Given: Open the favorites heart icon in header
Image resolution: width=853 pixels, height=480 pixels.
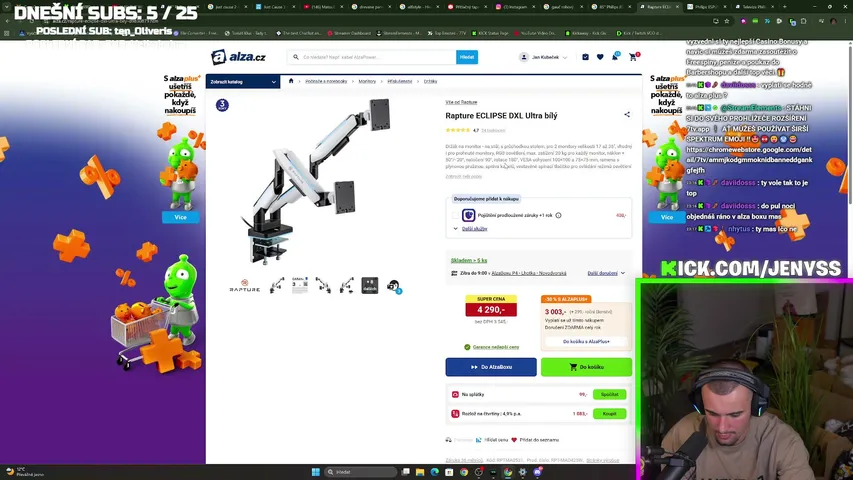Looking at the screenshot, I should [x=600, y=57].
